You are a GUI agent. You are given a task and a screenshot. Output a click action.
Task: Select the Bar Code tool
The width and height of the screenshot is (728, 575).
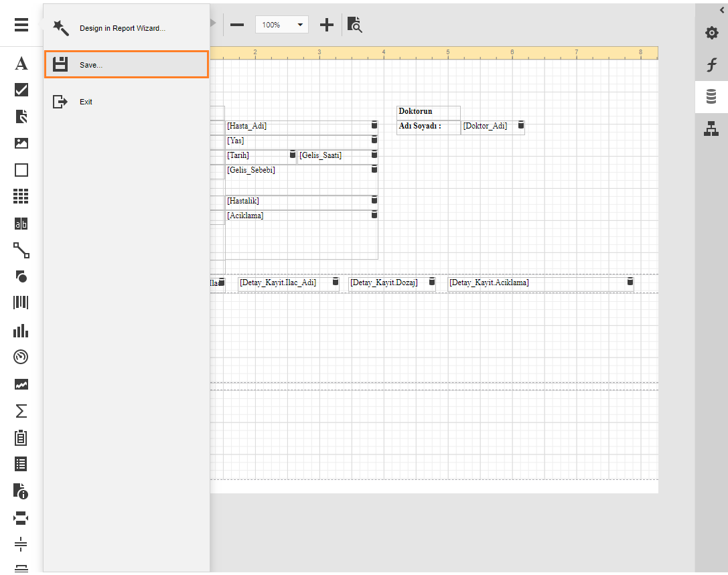click(x=21, y=303)
